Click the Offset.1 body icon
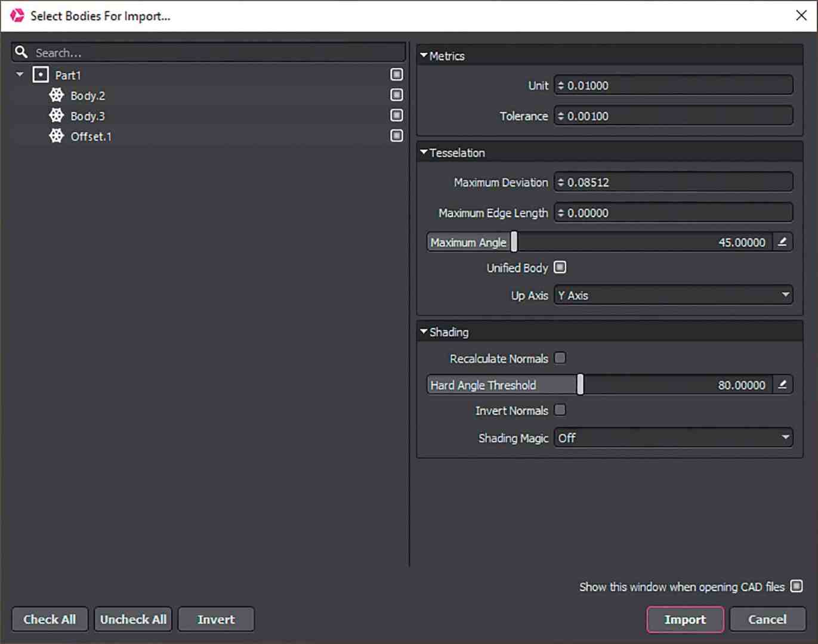This screenshot has width=818, height=644. [55, 135]
